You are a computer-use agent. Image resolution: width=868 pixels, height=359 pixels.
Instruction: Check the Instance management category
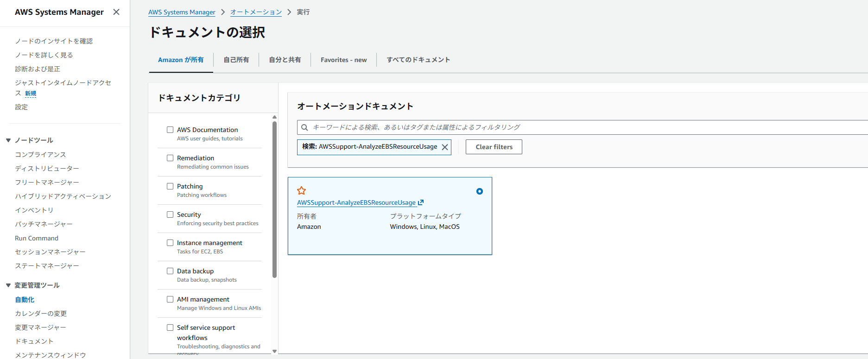(x=170, y=243)
